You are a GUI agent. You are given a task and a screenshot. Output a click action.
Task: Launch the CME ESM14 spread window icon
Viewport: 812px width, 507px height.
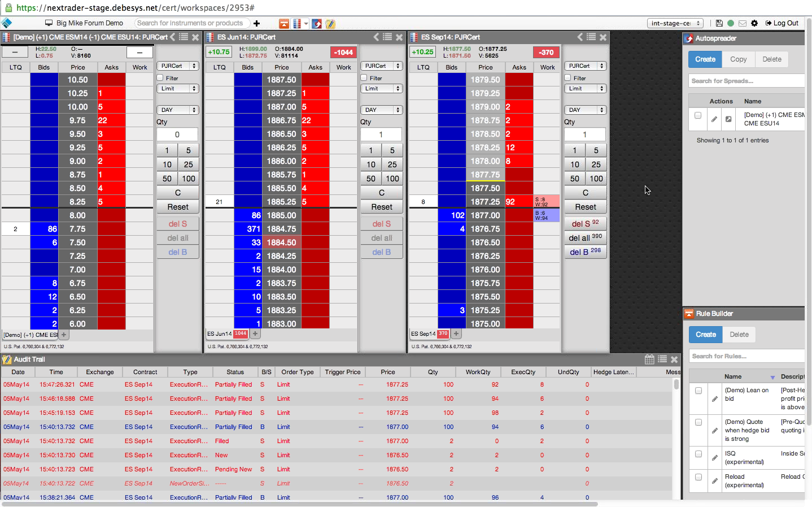pyautogui.click(x=728, y=119)
